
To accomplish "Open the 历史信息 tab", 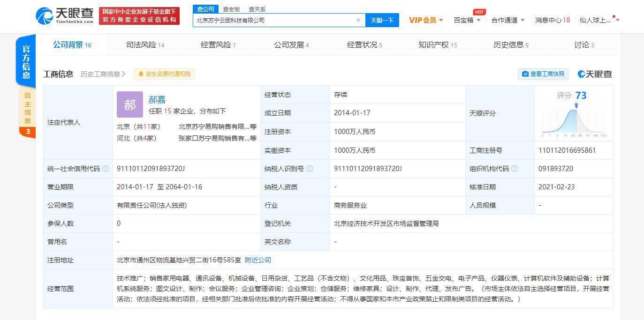I will click(511, 45).
